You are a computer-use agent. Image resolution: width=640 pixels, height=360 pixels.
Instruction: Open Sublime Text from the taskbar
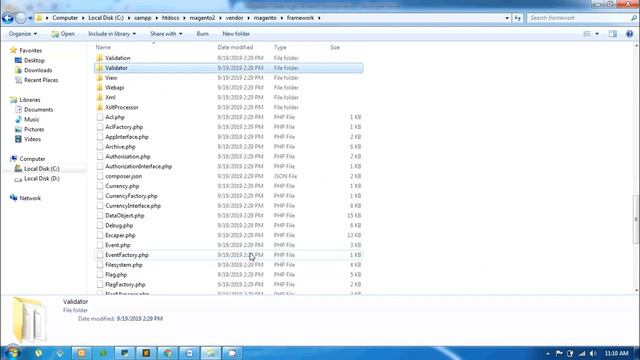(x=146, y=353)
